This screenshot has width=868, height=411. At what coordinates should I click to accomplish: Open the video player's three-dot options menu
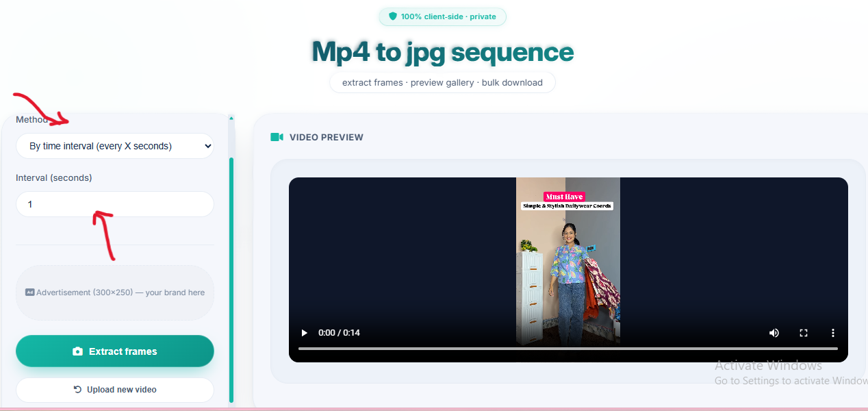coord(833,332)
